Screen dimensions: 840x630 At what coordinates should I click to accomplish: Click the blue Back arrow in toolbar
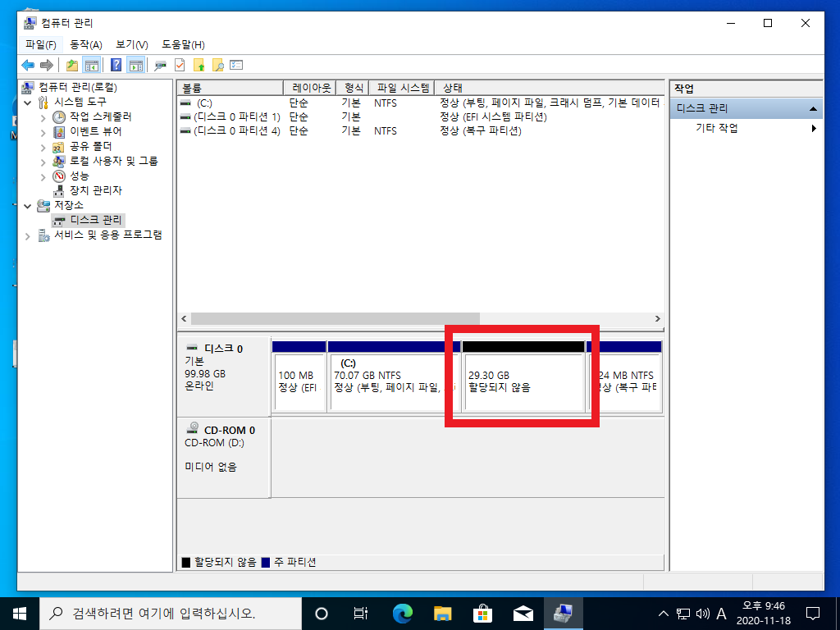point(28,66)
